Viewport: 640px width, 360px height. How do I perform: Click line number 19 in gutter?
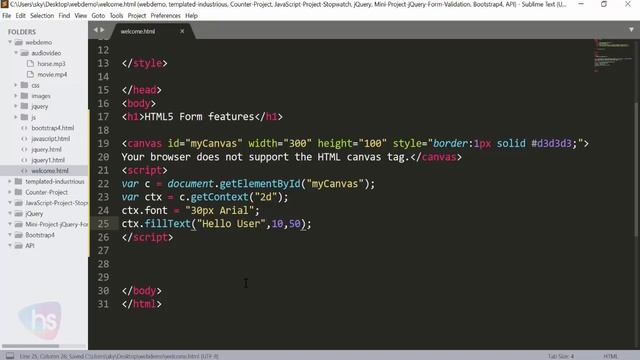tap(103, 143)
